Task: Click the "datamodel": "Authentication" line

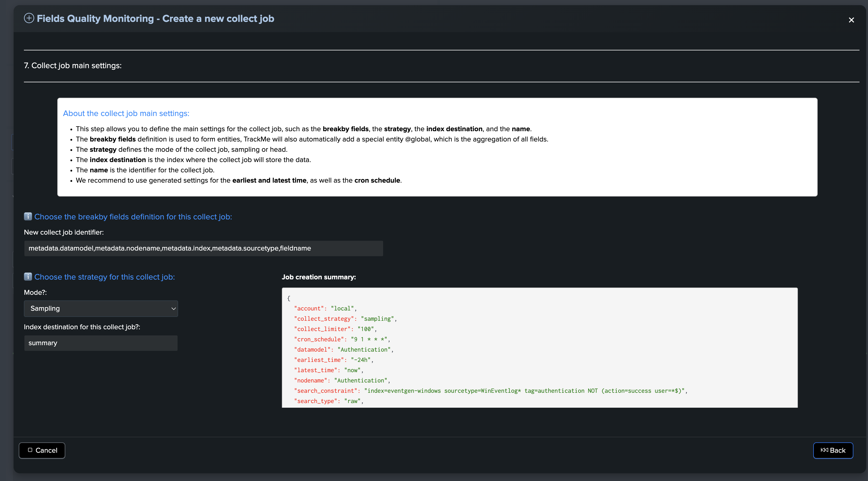Action: [344, 350]
